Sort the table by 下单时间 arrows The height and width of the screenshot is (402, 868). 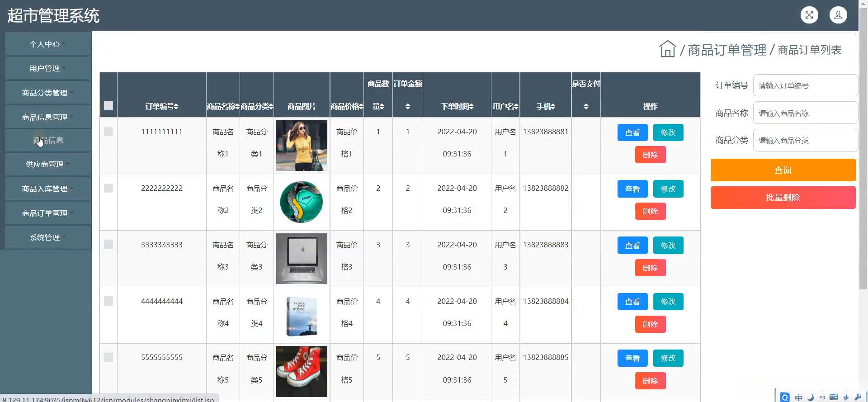(472, 107)
